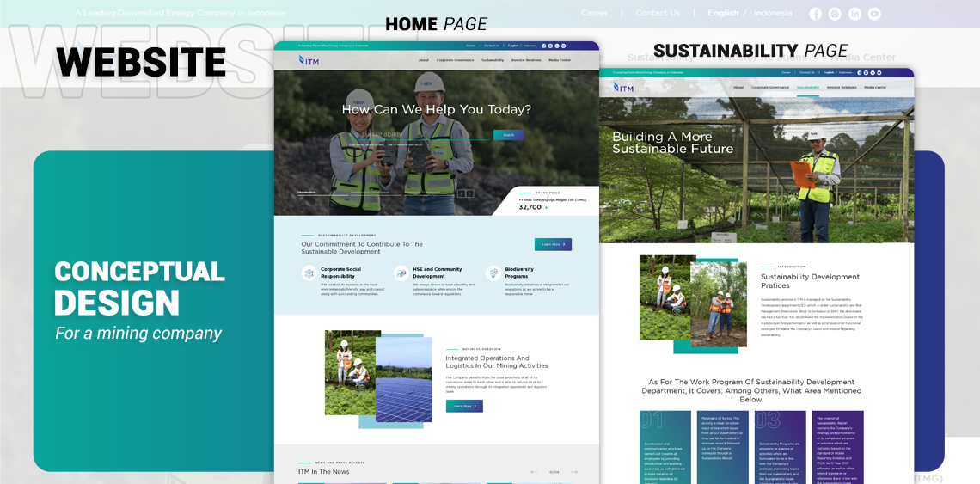Screen dimensions: 980x484
Task: Open Investor Relations in the Sustainability page mockup menu
Action: (842, 88)
